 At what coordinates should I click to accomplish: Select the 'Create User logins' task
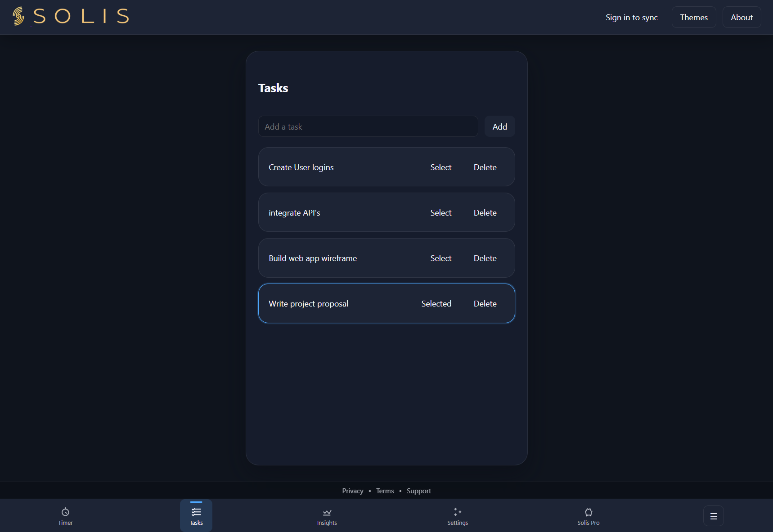[441, 167]
